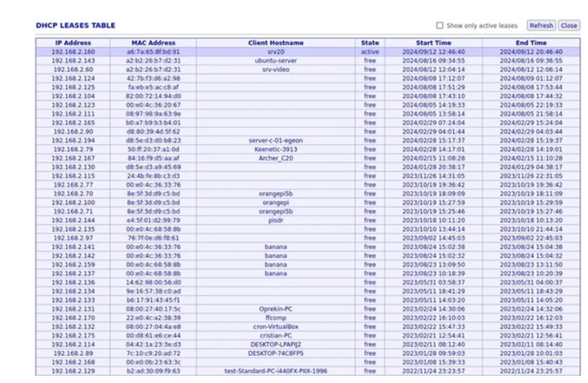The height and width of the screenshot is (383, 588).
Task: Sort leases by End Time header
Action: click(531, 43)
